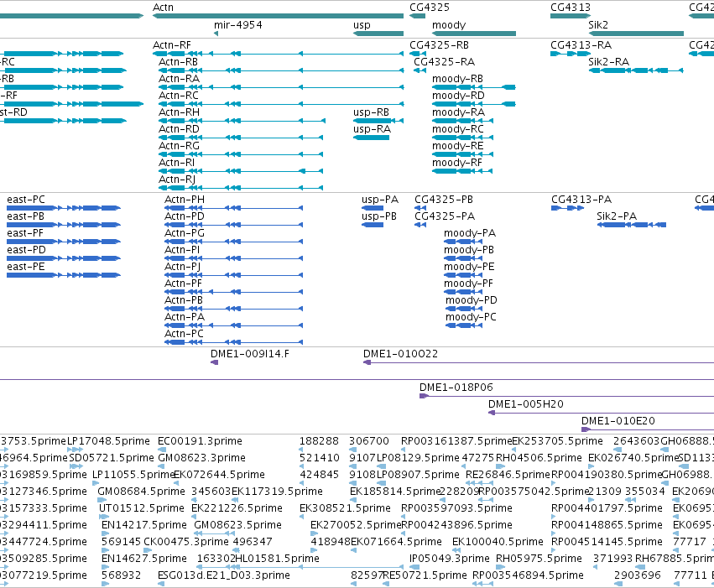The height and width of the screenshot is (588, 714).
Task: Select transcript moody-RB
Action: tap(457, 79)
